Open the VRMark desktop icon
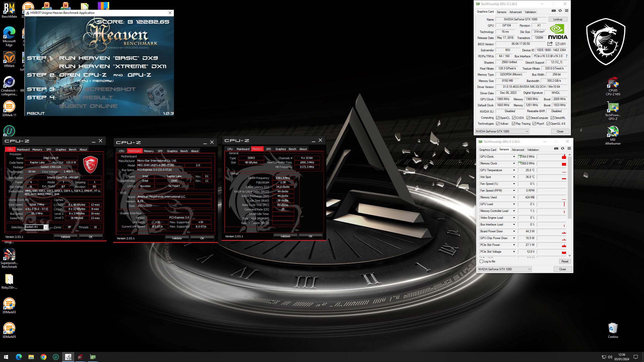644x362 pixels. pos(9,59)
